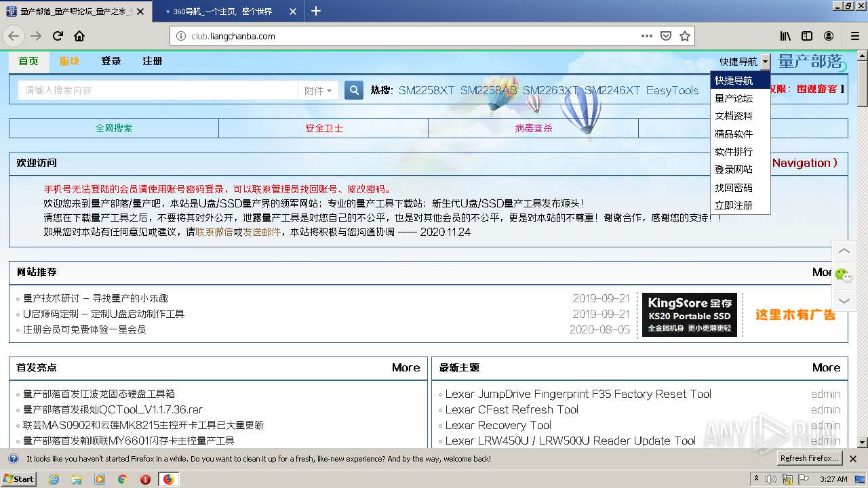Open the 注册 navigation item
868x488 pixels.
click(153, 61)
